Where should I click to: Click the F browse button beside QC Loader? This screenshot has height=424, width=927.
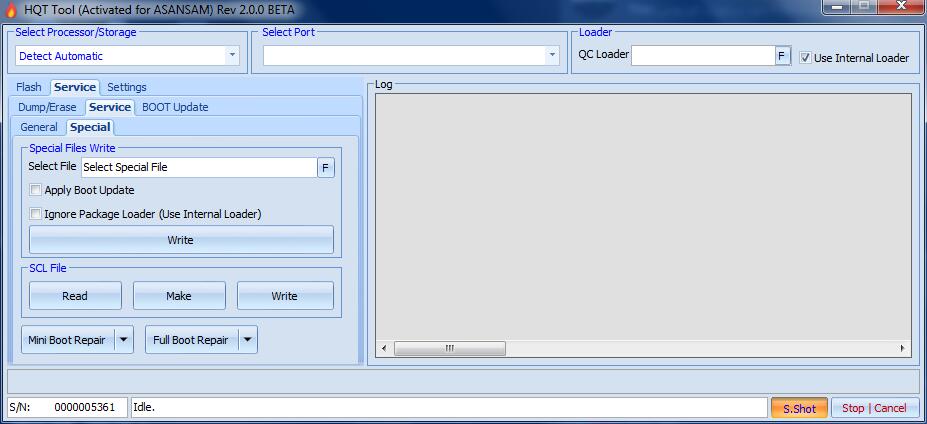(x=783, y=56)
